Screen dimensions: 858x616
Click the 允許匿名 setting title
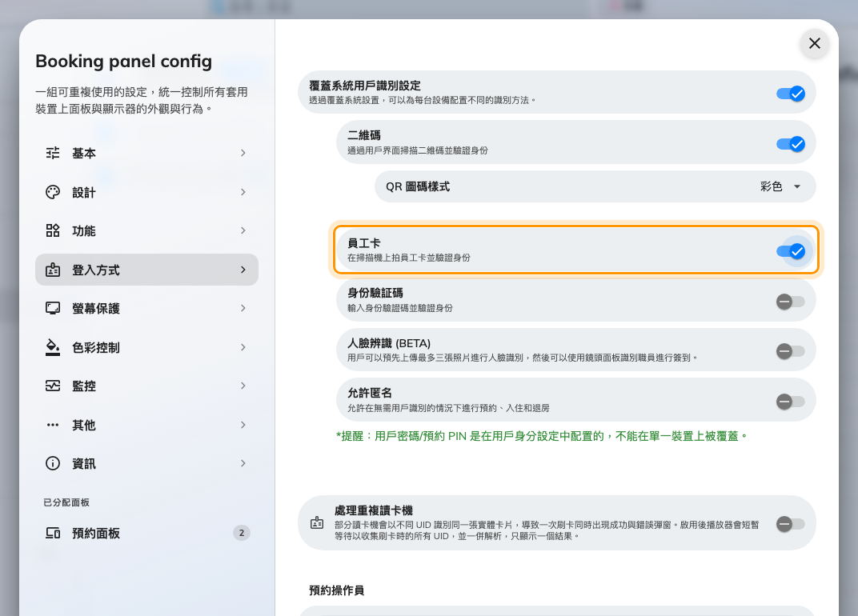369,393
